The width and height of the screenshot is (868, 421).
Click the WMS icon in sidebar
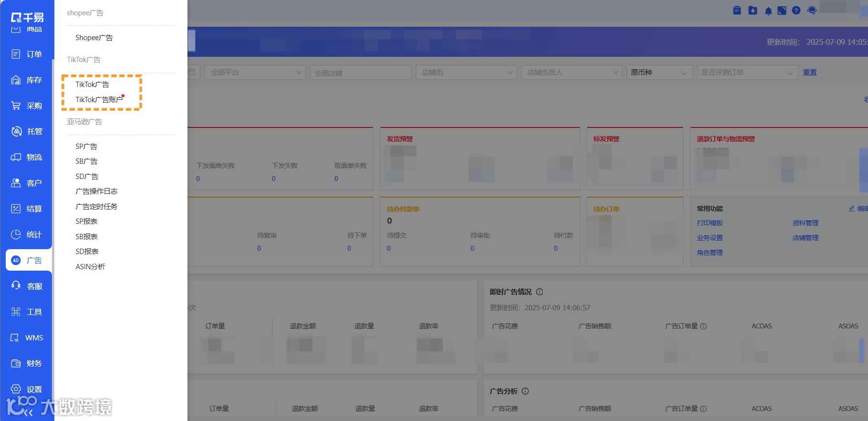tap(15, 337)
